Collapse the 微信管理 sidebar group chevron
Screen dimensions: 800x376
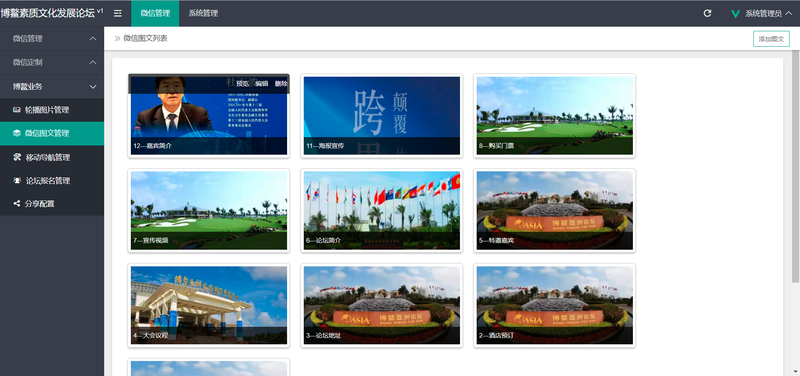93,39
